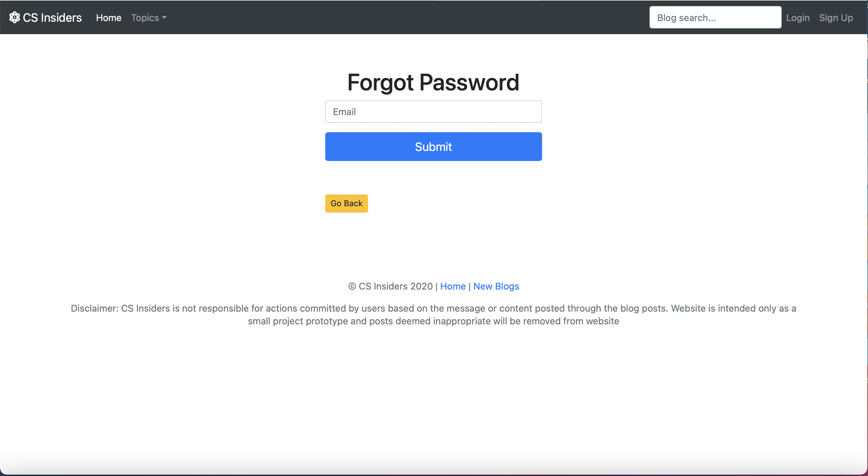Focus the Blog search field
This screenshot has width=868, height=476.
(x=715, y=17)
